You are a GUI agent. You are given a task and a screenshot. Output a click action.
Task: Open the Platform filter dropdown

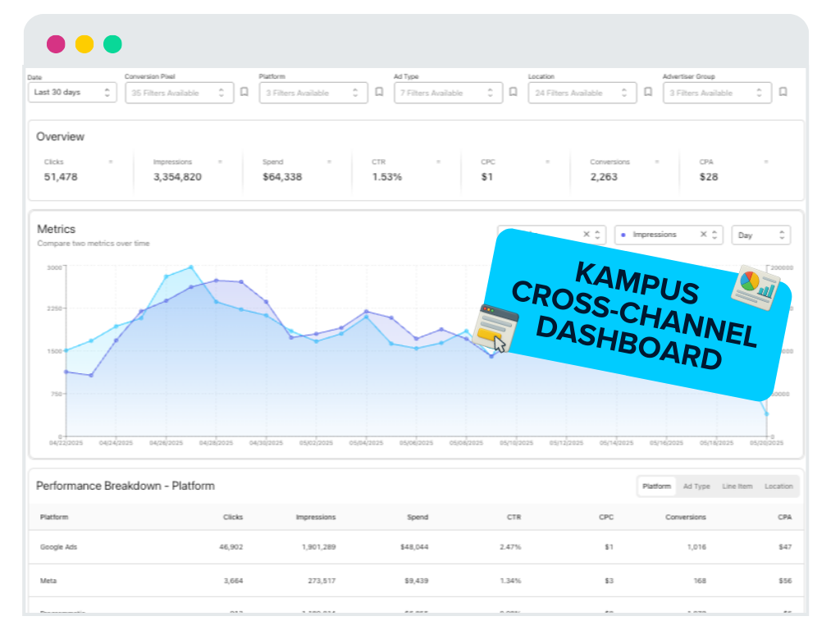pyautogui.click(x=313, y=93)
